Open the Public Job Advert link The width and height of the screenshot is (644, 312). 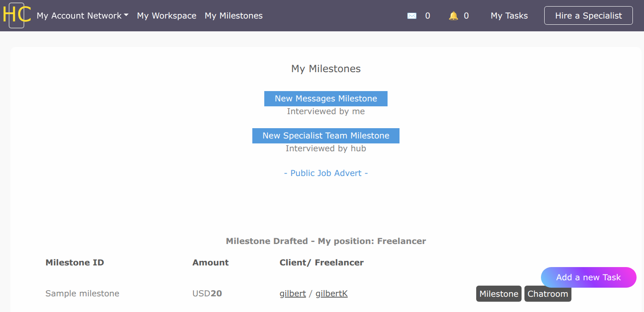point(326,173)
